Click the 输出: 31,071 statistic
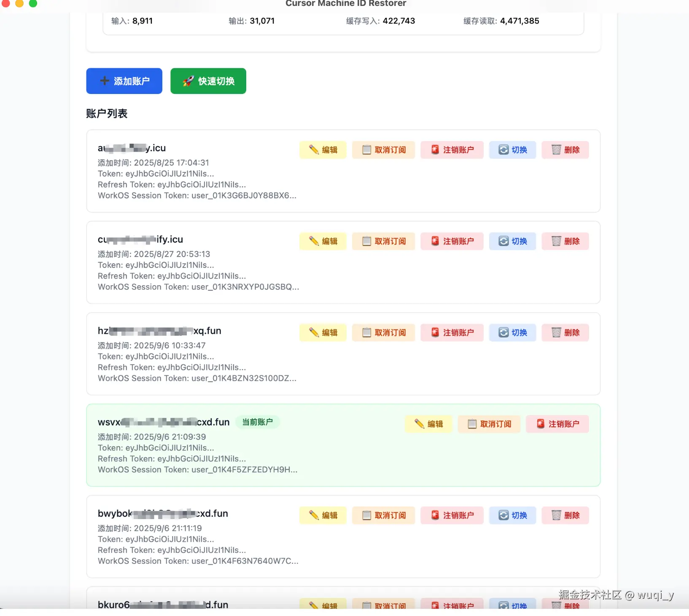 251,21
